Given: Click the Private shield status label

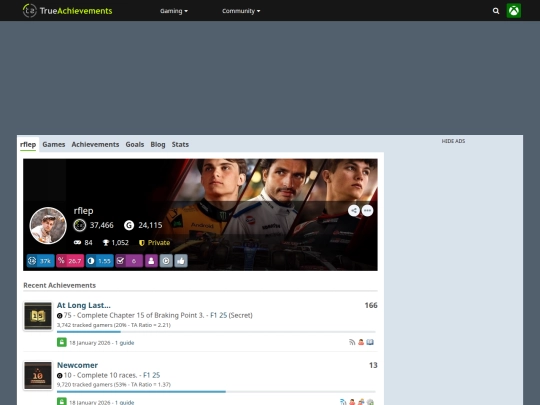Looking at the screenshot, I should (x=154, y=242).
